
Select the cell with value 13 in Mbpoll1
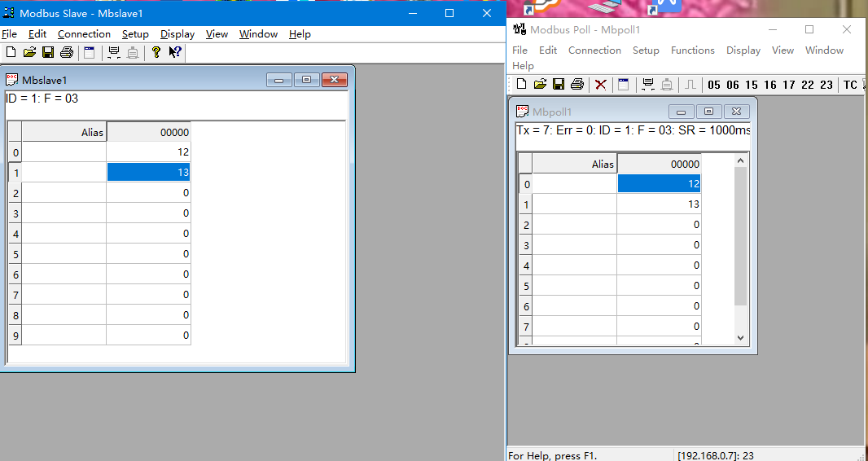point(659,204)
